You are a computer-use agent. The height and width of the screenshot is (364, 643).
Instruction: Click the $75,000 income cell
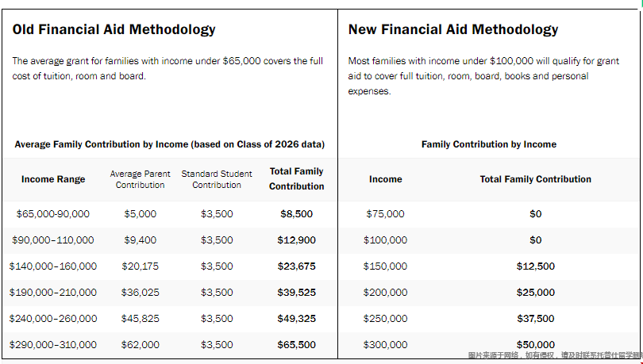tap(386, 214)
